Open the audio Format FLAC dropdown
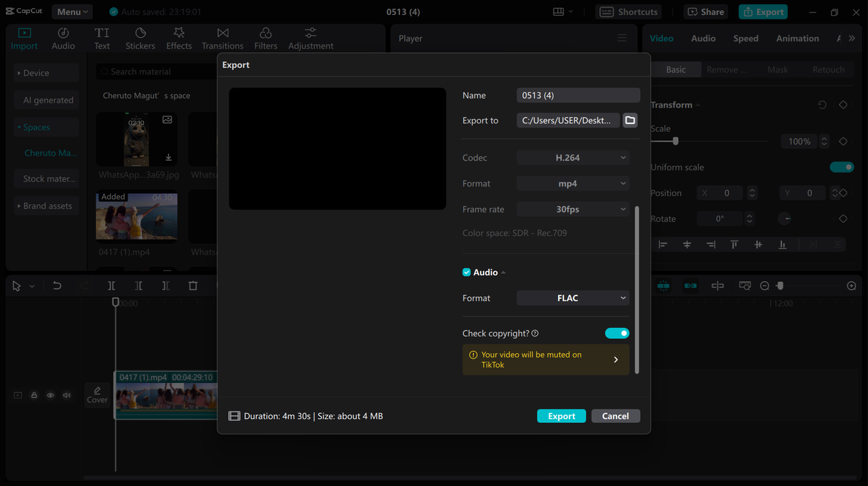 pos(573,298)
